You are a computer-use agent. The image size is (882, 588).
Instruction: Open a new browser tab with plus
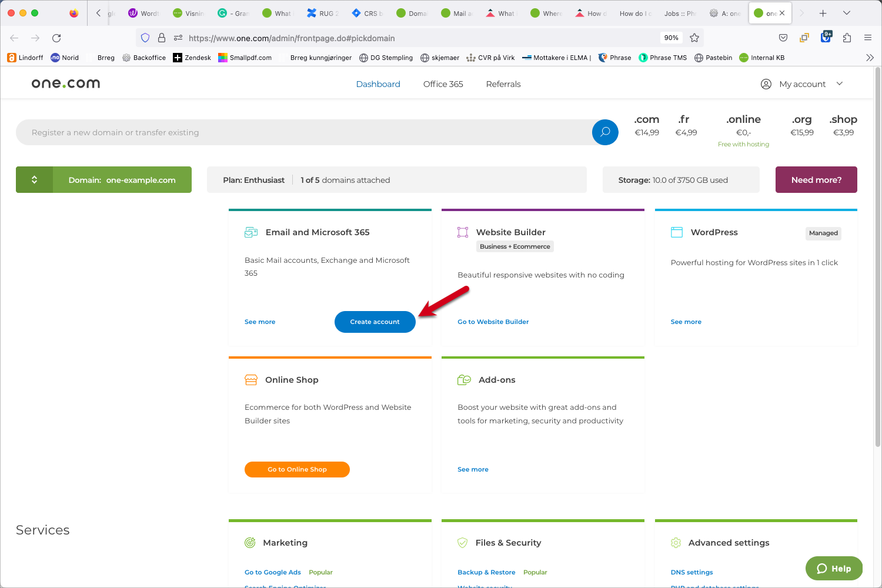click(823, 13)
